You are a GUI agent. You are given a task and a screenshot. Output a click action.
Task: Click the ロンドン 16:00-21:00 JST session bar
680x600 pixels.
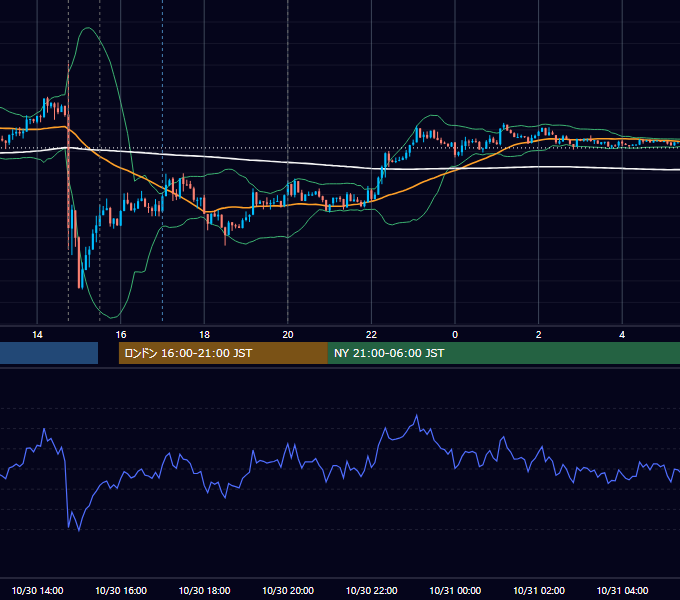(x=223, y=353)
